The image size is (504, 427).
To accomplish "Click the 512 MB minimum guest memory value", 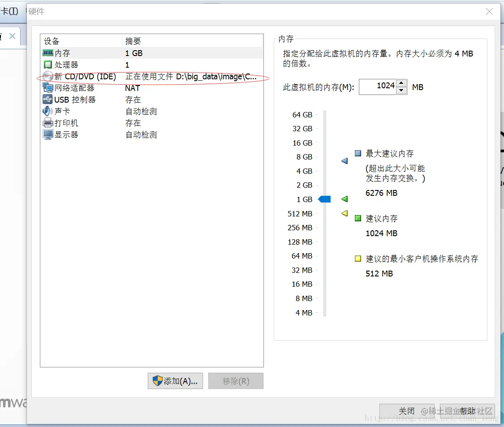I will 379,274.
